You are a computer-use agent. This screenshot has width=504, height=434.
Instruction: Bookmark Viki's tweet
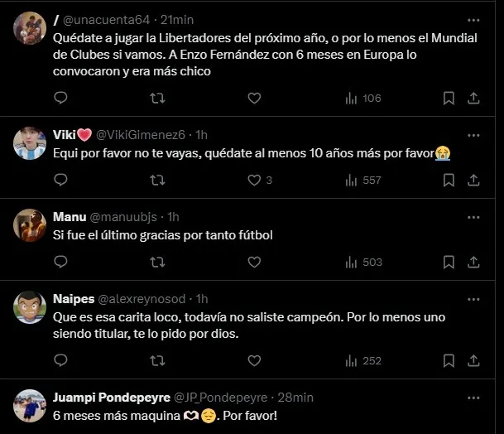click(449, 180)
